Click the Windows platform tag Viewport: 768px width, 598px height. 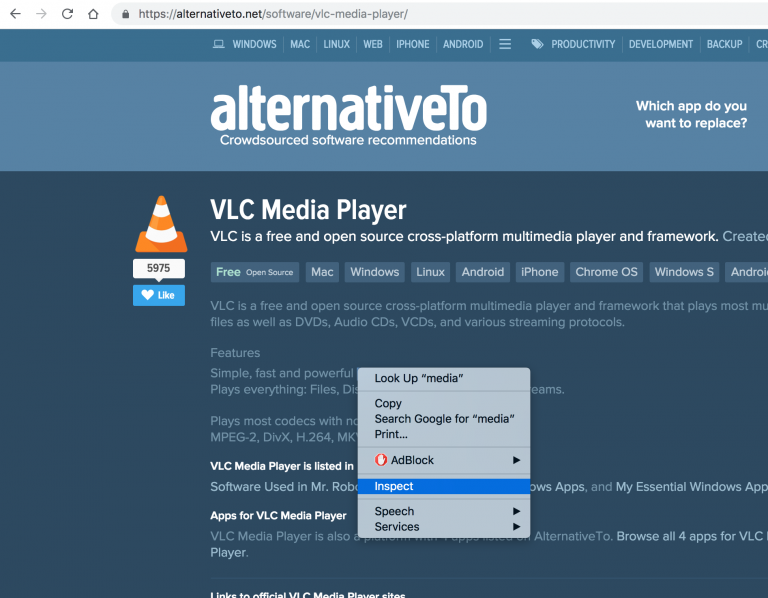pos(375,272)
